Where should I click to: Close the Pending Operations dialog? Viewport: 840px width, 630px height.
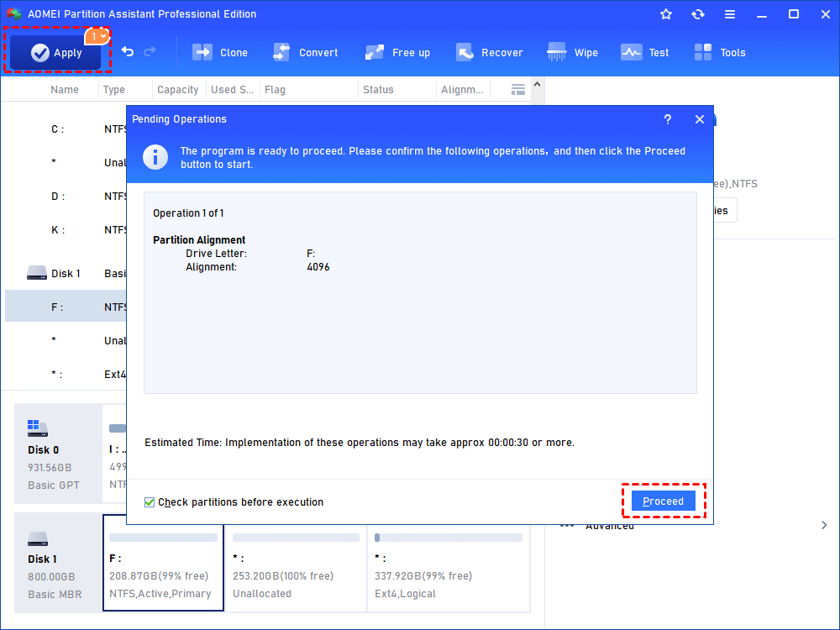(700, 119)
